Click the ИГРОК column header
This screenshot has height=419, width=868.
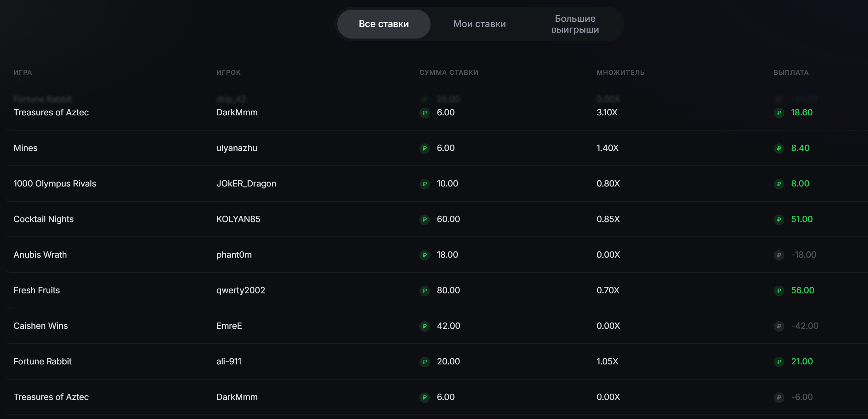tap(228, 72)
